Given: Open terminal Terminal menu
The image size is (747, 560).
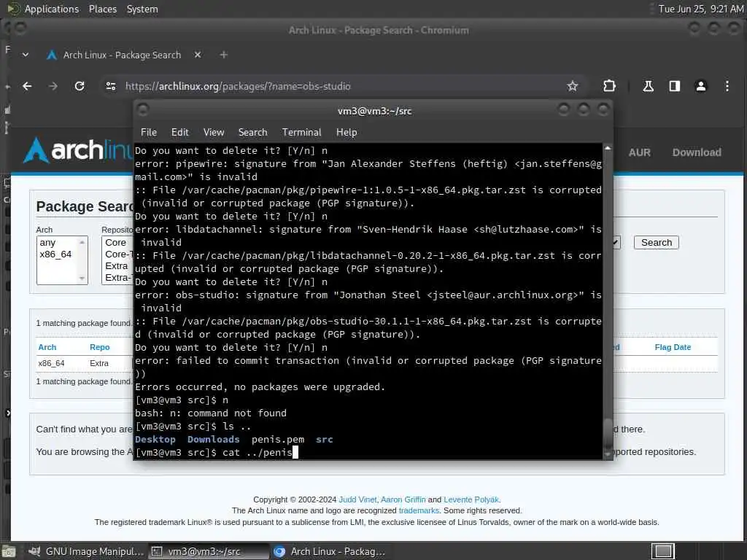Looking at the screenshot, I should [x=301, y=133].
